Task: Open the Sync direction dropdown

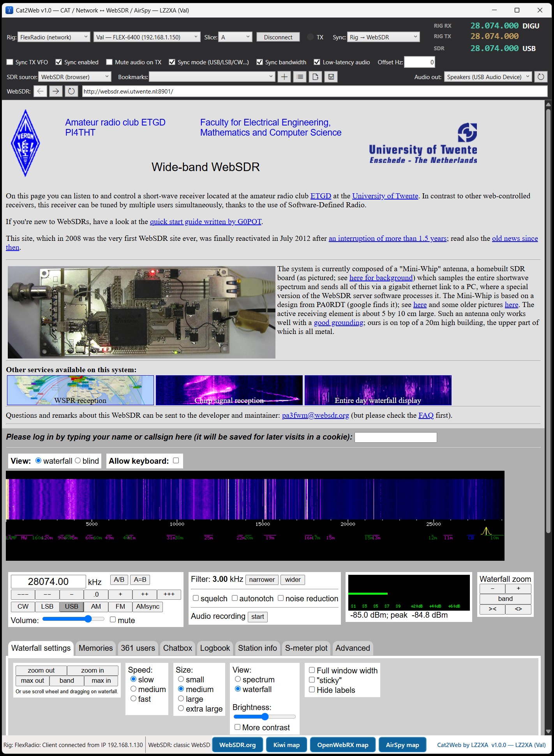Action: coord(383,37)
